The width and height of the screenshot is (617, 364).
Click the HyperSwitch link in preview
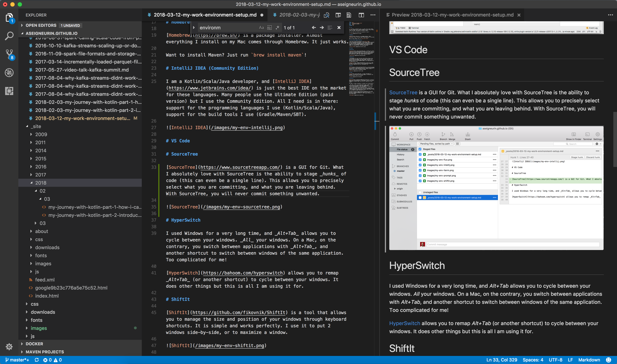(405, 323)
